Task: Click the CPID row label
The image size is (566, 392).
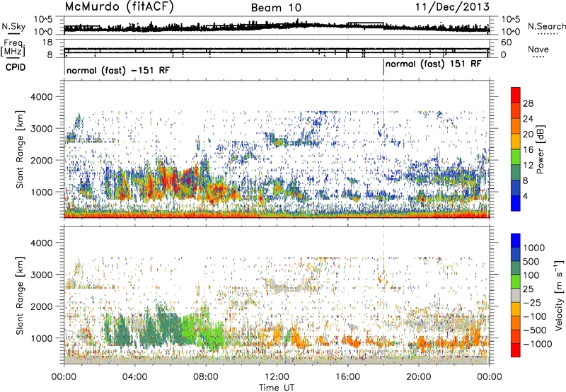Action: click(x=16, y=67)
